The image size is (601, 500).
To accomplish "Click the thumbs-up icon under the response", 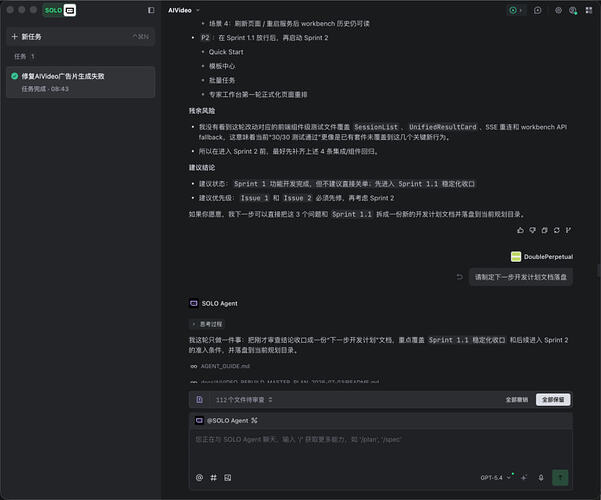I will tap(520, 230).
